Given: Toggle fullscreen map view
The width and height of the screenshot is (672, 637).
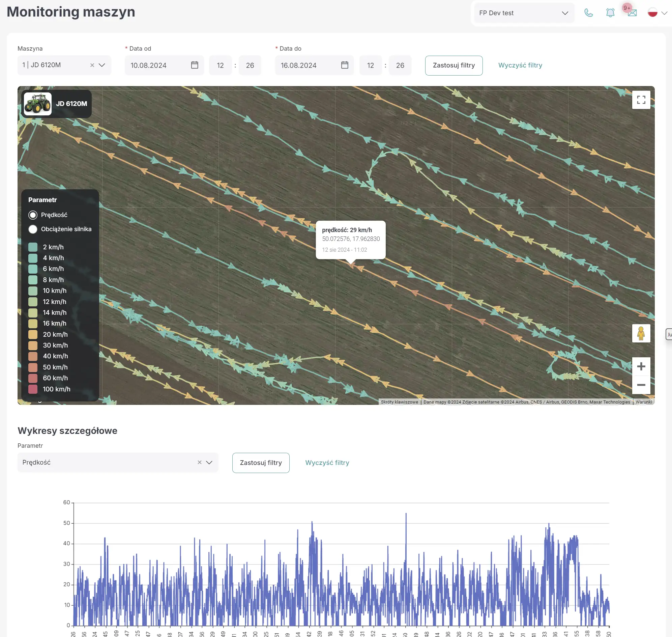Looking at the screenshot, I should click(641, 100).
